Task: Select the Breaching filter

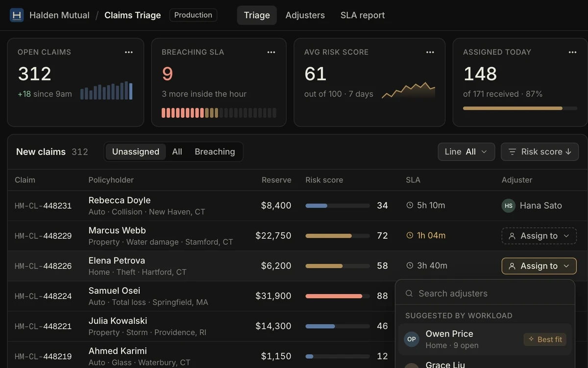Action: pyautogui.click(x=215, y=152)
